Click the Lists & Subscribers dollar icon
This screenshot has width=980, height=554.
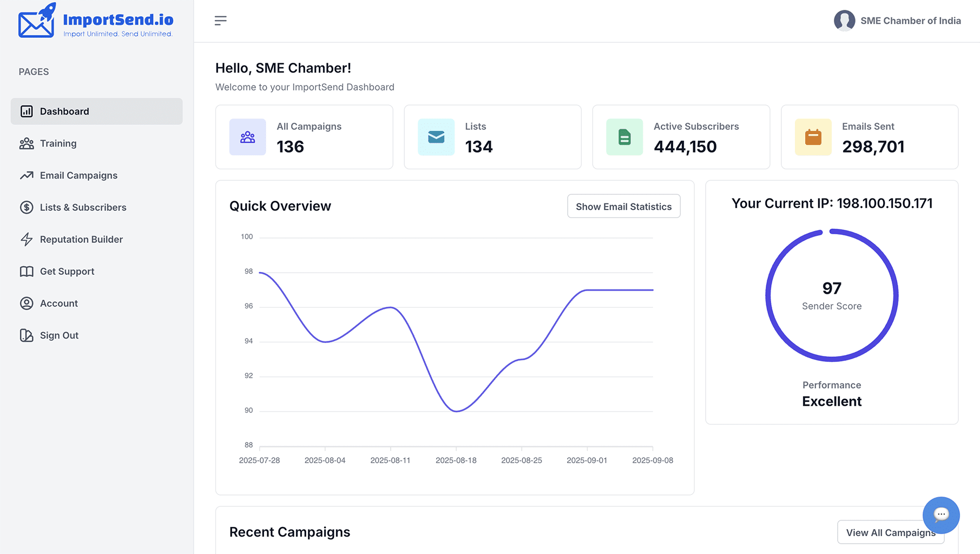point(27,207)
